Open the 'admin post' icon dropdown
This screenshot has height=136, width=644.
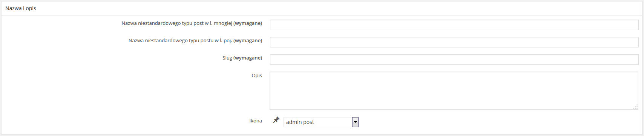click(321, 122)
